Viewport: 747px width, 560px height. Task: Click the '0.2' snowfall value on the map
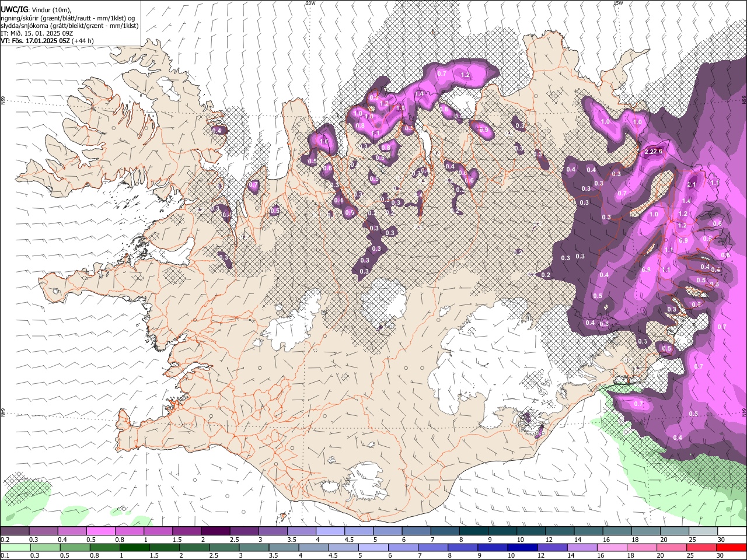pyautogui.click(x=546, y=275)
